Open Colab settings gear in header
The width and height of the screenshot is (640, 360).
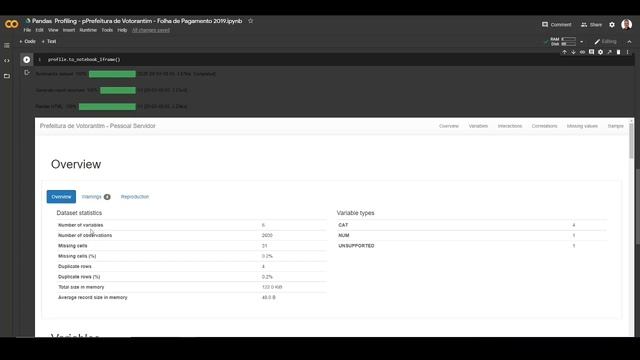tap(612, 25)
